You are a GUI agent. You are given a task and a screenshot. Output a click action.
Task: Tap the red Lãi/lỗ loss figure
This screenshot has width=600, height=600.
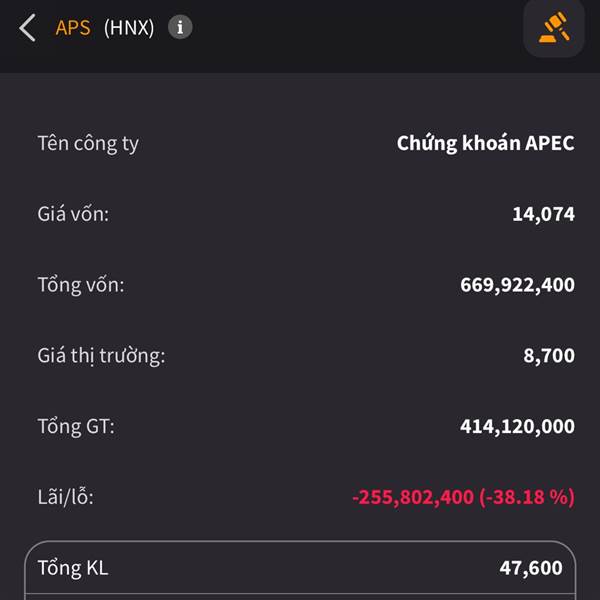point(463,497)
